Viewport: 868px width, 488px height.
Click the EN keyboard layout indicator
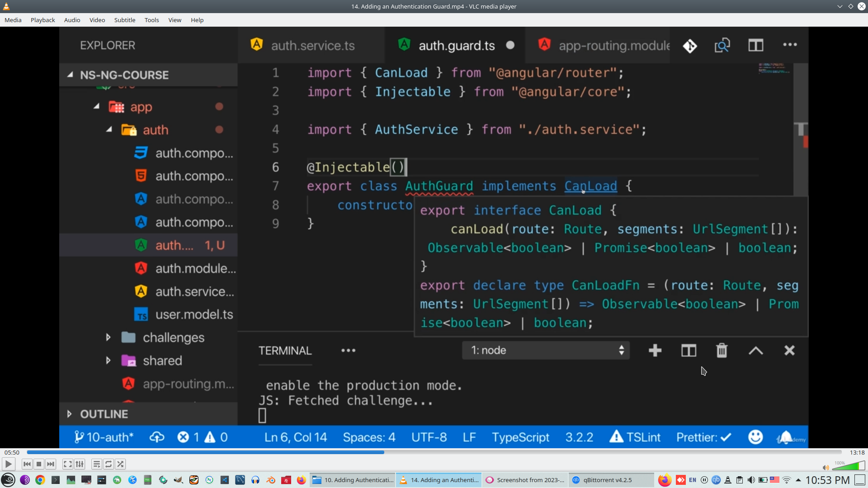[693, 480]
